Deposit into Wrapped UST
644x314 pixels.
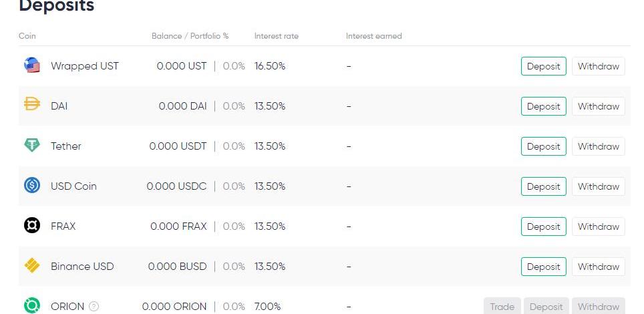pyautogui.click(x=543, y=66)
